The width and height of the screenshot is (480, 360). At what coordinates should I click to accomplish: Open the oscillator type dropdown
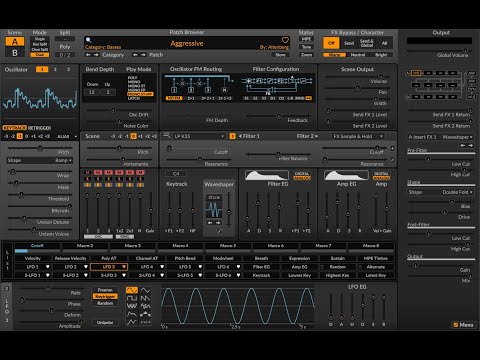67,136
